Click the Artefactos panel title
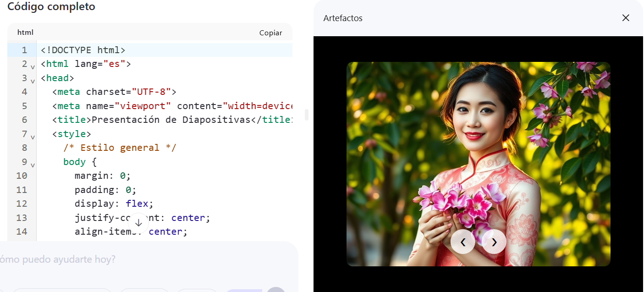The width and height of the screenshot is (644, 292). click(x=342, y=18)
